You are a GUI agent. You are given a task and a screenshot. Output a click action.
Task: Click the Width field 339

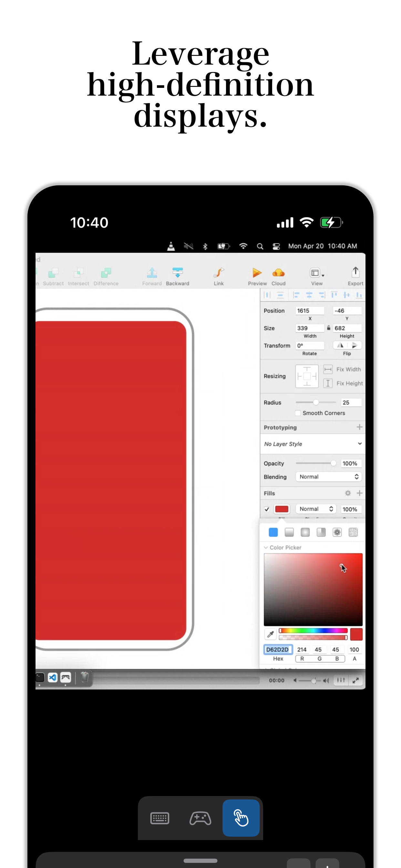coord(310,328)
